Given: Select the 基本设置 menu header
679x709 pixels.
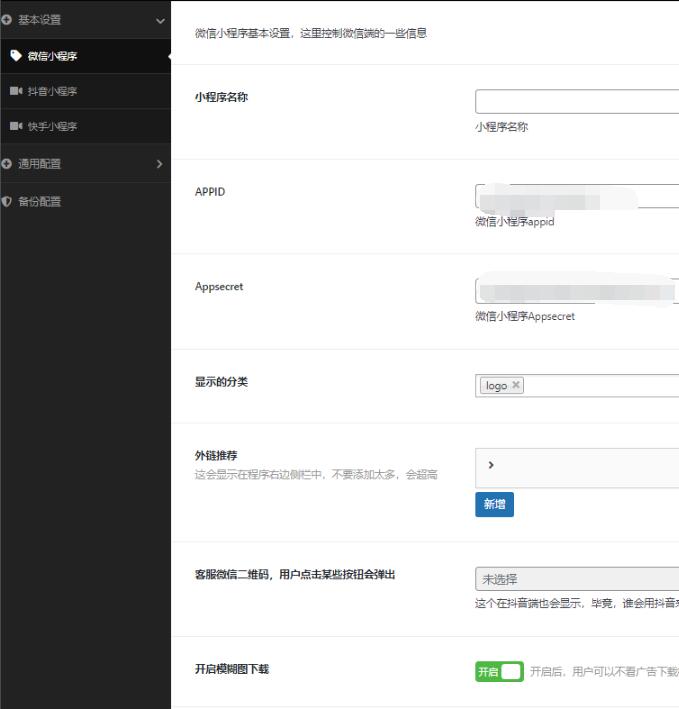Looking at the screenshot, I should tap(85, 19).
